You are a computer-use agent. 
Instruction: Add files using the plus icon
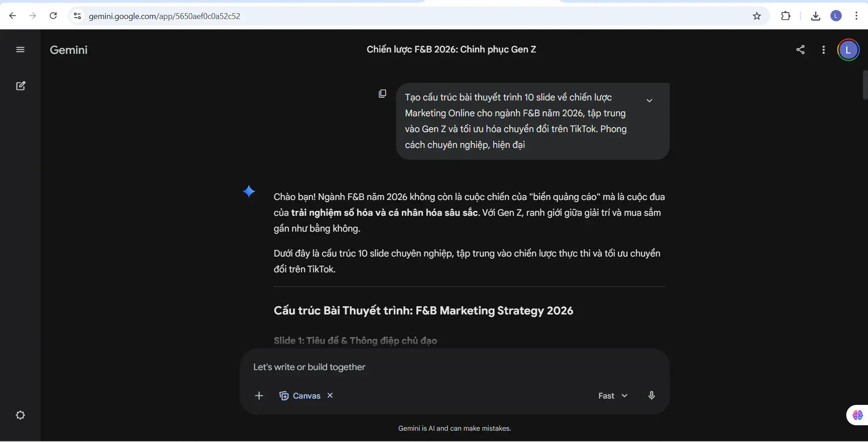(x=259, y=395)
